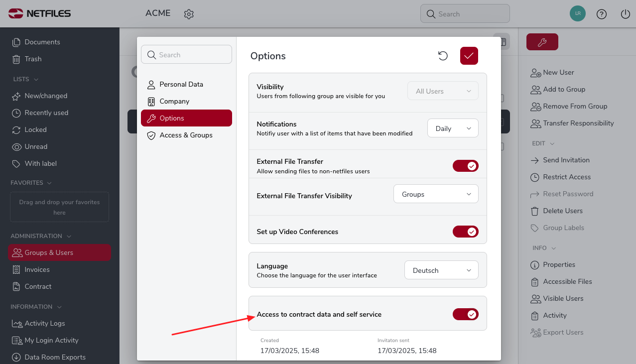This screenshot has width=636, height=364.
Task: Click the red wrench tools button
Action: [542, 42]
